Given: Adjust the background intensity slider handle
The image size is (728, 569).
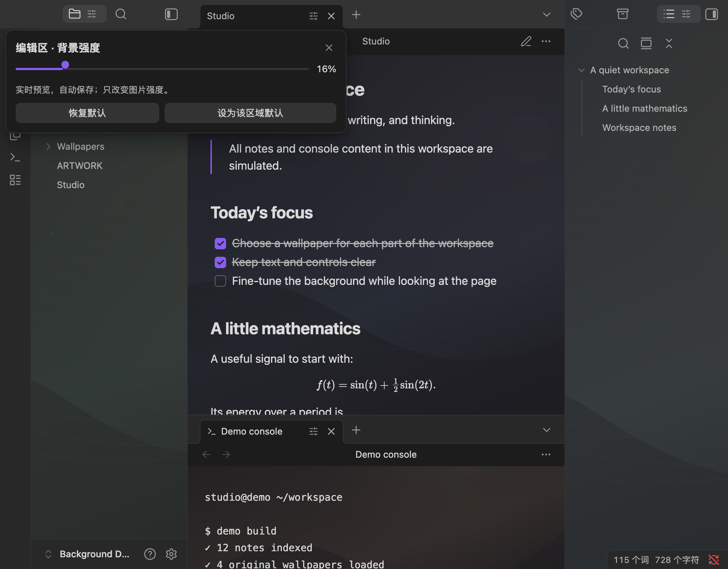Looking at the screenshot, I should click(x=65, y=65).
